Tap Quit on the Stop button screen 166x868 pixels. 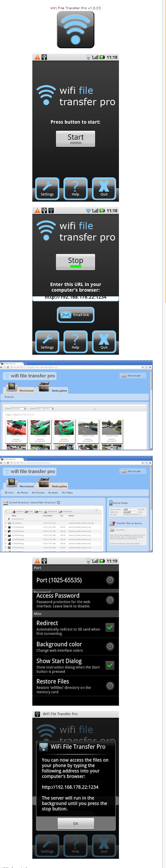click(104, 342)
